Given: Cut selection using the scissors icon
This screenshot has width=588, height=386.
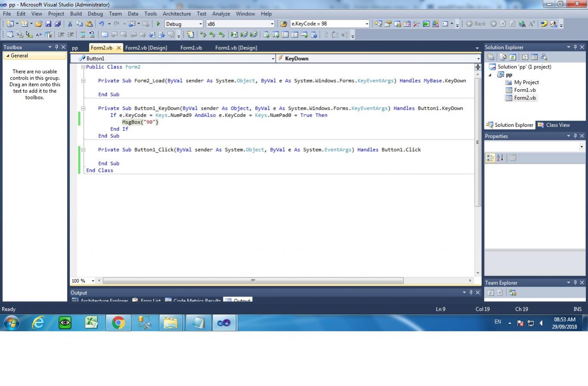Looking at the screenshot, I should point(70,24).
